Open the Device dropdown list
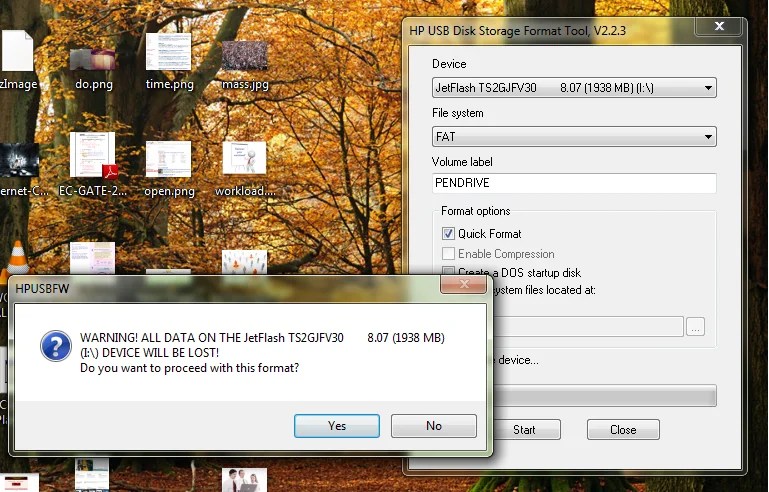The image size is (769, 492). (x=574, y=88)
